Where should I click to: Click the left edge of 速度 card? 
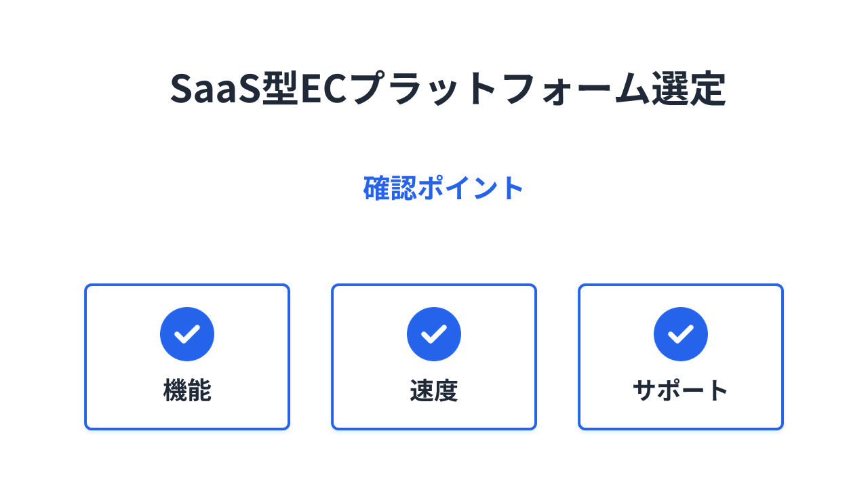[333, 357]
